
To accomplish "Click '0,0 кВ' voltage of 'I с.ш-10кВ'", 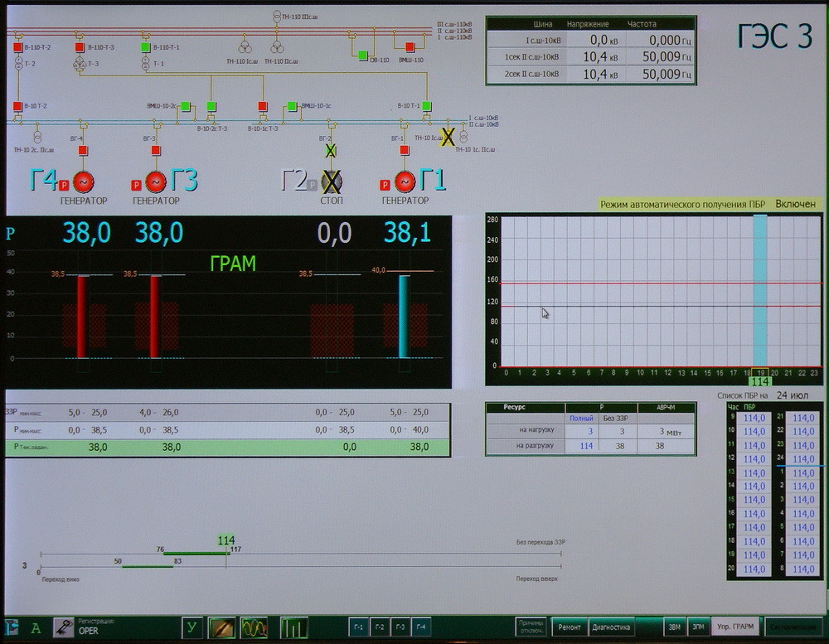I will point(604,40).
